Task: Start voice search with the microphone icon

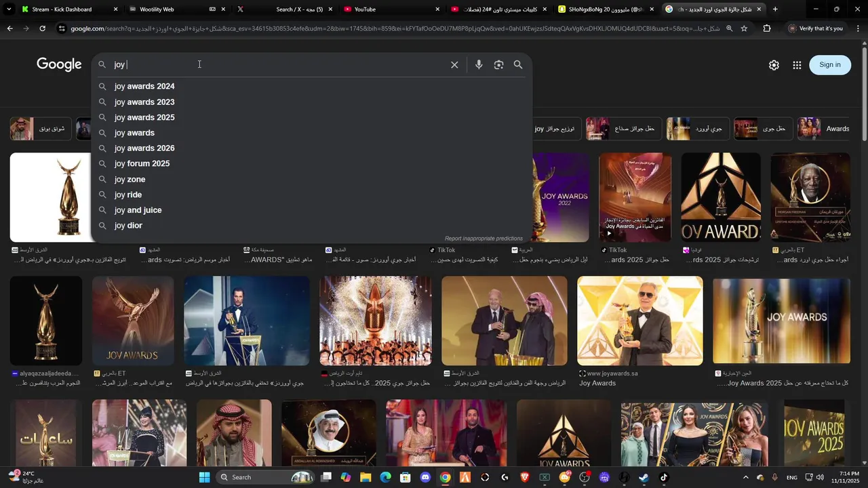Action: (x=479, y=65)
